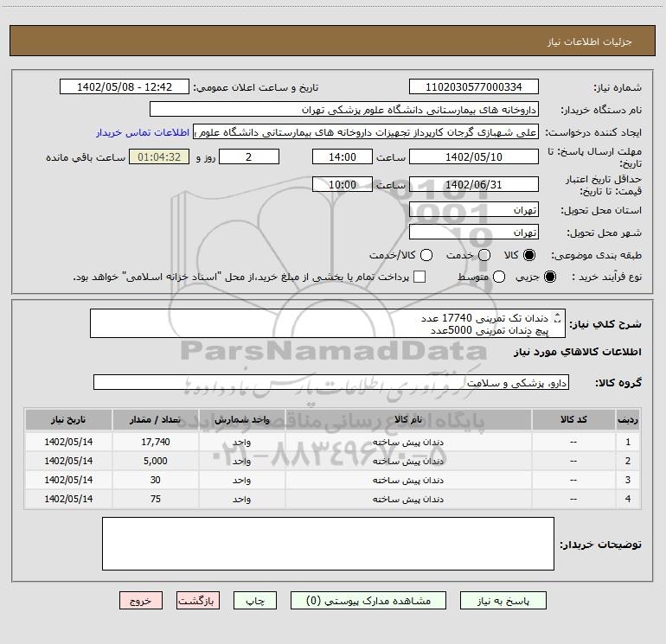Click the بازگشت back button
The image size is (666, 644).
198,601
